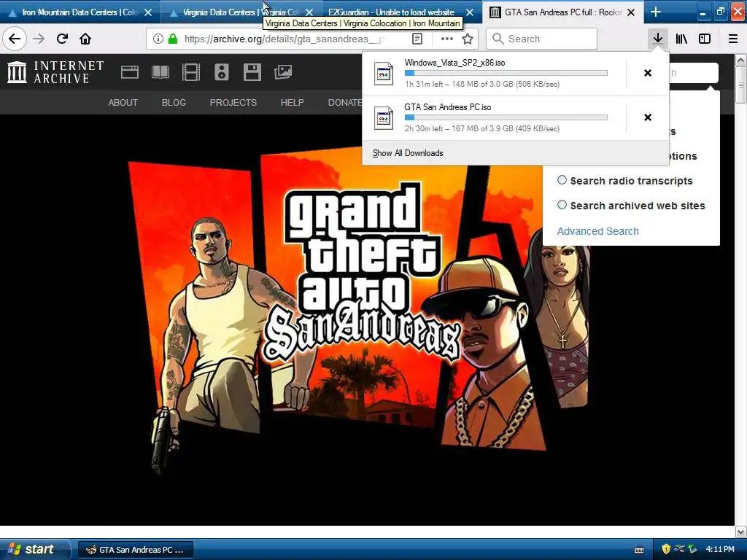Open the Audio speaker icon
The image size is (747, 560).
point(222,72)
